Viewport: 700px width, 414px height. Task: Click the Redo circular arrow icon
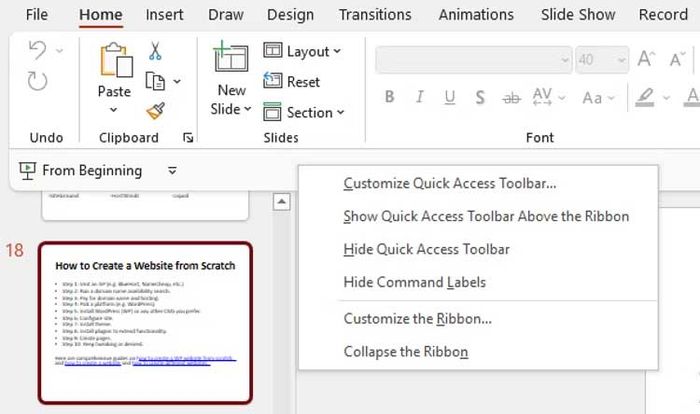pyautogui.click(x=37, y=81)
